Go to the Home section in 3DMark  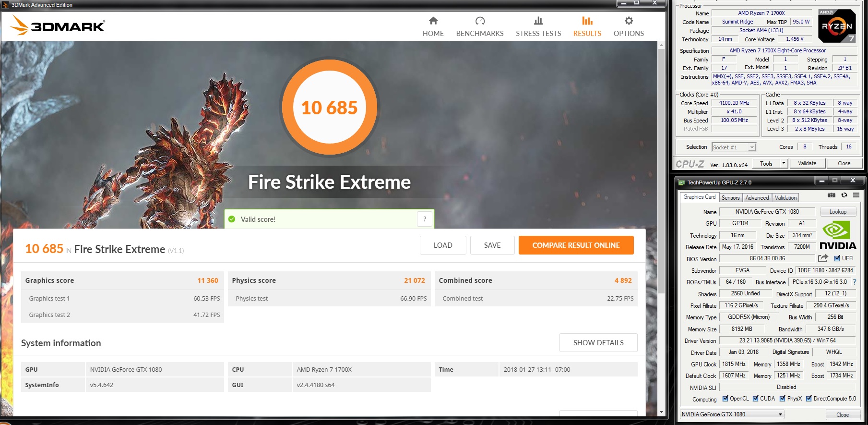(x=433, y=27)
